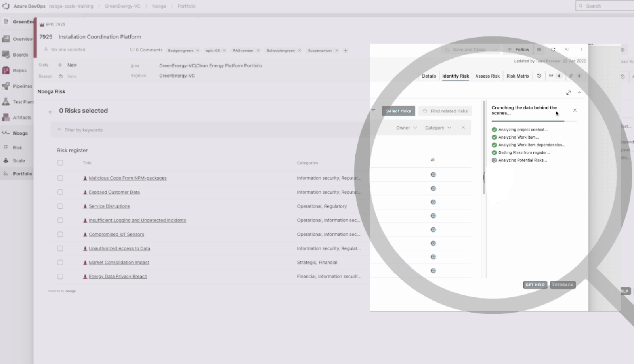Open the No one selected assignee picker
The width and height of the screenshot is (634, 364).
[65, 50]
